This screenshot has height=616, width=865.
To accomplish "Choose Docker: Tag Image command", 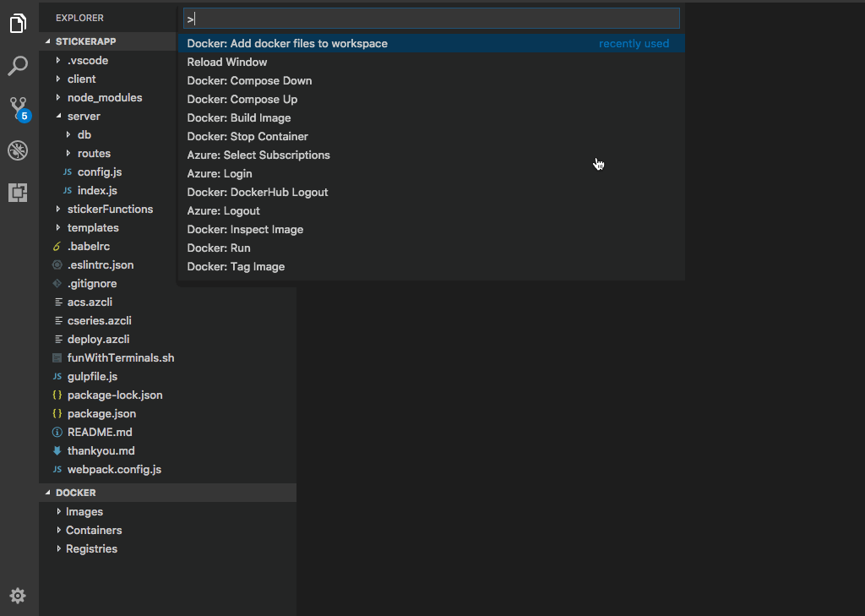I will [x=431, y=267].
